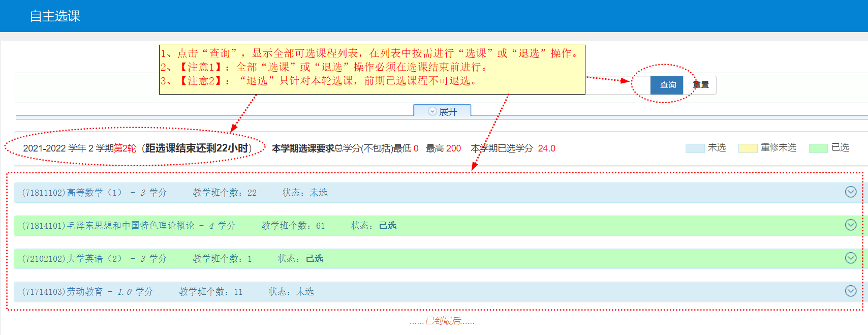Viewport: 868px width, 335px height.
Task: Click the green 已选 legend swatch
Action: pos(818,148)
